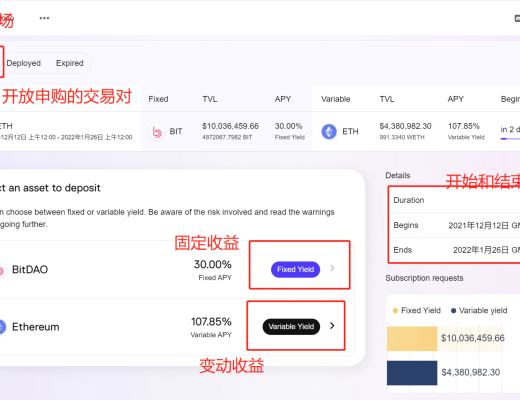This screenshot has width=520, height=400.
Task: Click the Duration row in Details
Action: 457,200
